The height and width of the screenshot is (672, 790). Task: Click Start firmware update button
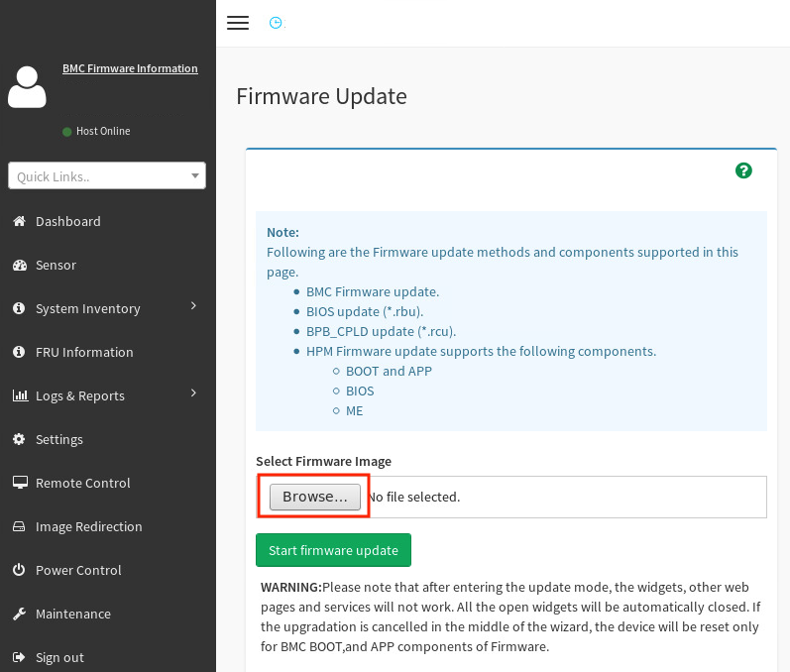tap(333, 550)
